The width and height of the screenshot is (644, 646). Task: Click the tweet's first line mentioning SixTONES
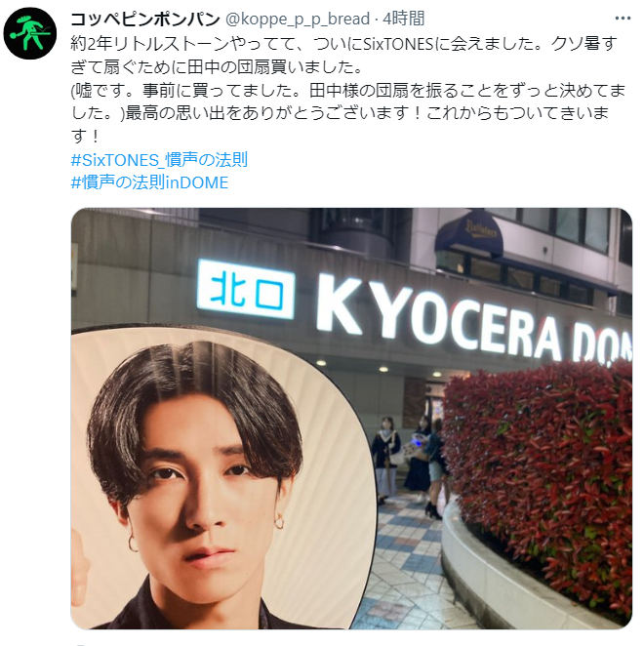tap(344, 44)
